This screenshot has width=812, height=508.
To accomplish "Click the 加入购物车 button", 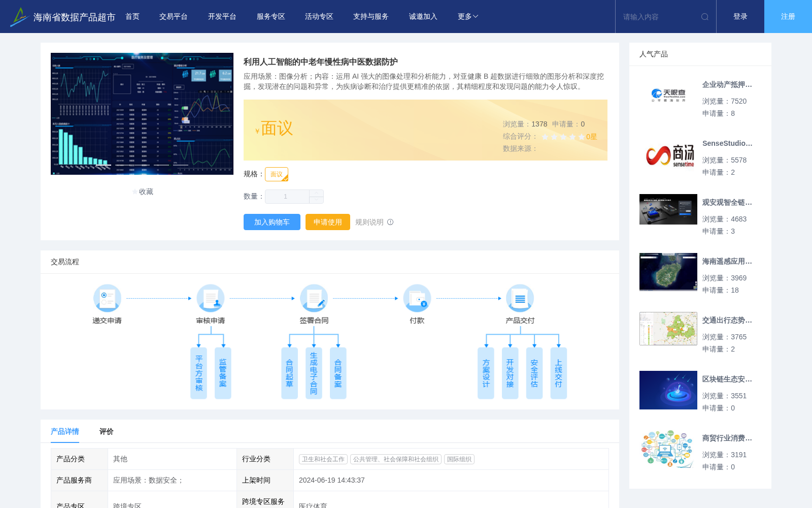I will click(272, 222).
